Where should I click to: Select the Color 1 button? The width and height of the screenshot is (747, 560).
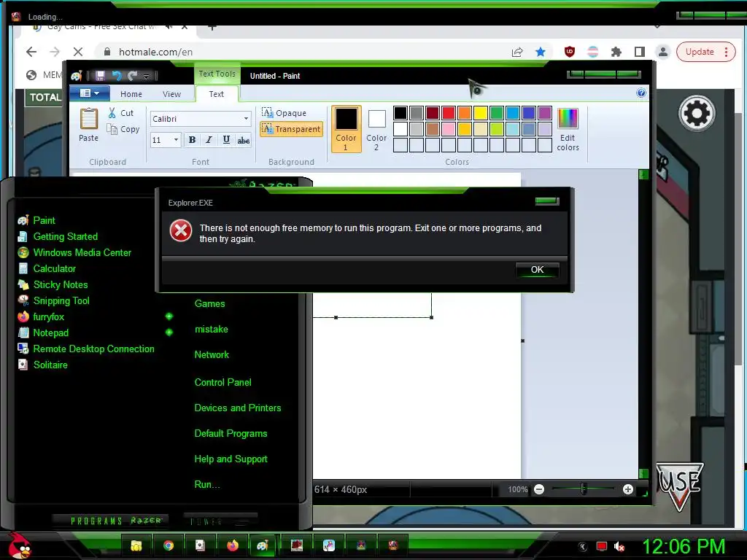[x=347, y=128]
